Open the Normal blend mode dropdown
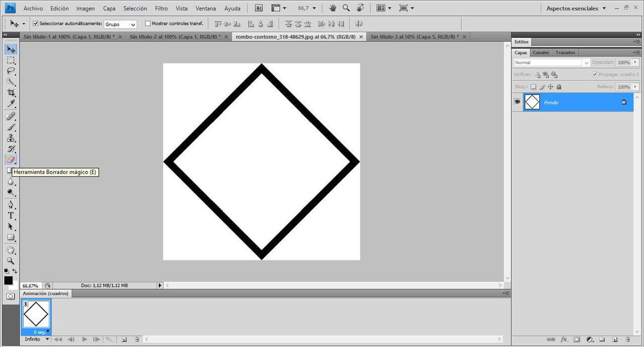The height and width of the screenshot is (347, 644). point(552,62)
